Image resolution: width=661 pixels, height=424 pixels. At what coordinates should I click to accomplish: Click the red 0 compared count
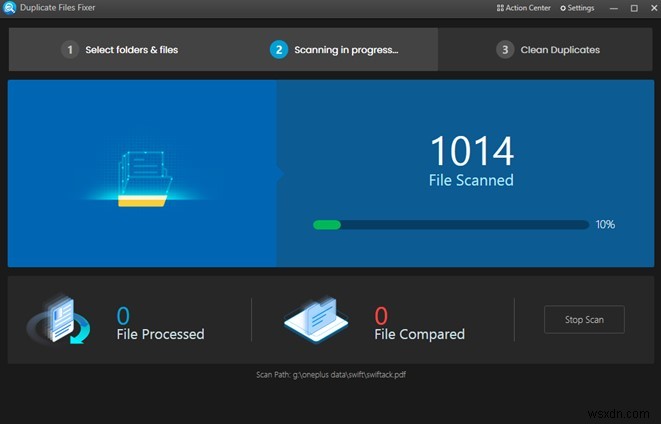tap(381, 315)
